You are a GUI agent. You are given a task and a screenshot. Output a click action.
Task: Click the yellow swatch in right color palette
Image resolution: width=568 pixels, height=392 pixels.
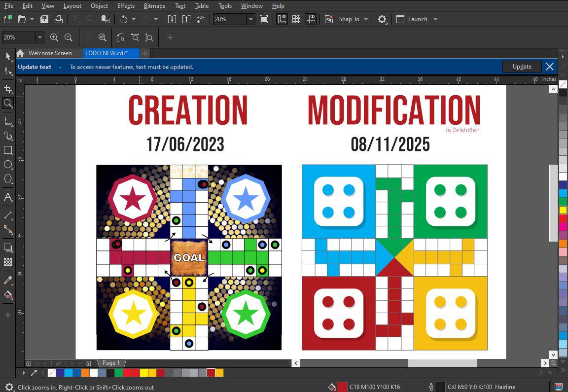pyautogui.click(x=563, y=210)
